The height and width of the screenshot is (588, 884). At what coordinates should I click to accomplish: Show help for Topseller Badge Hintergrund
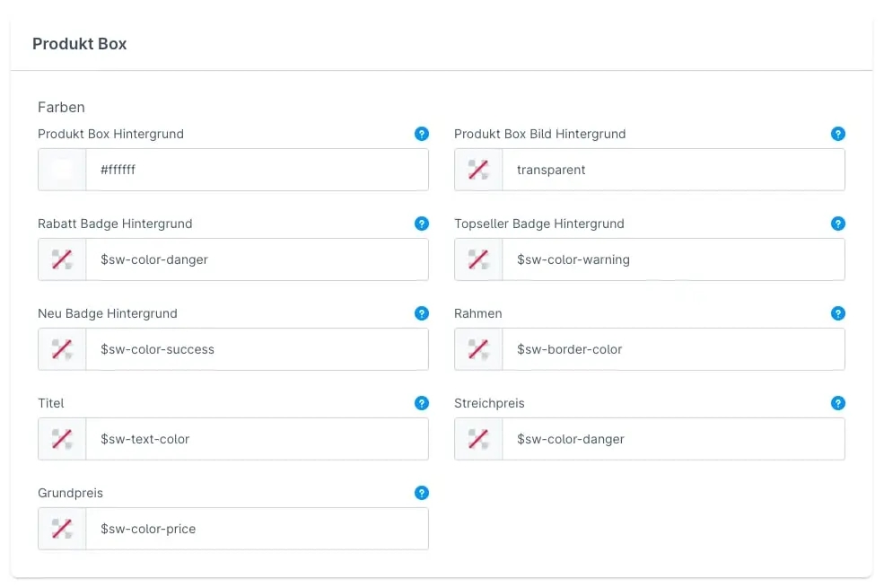[x=838, y=224]
